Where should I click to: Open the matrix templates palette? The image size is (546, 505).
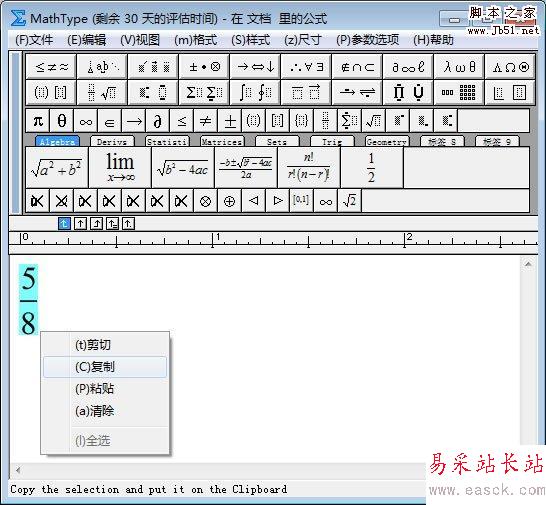tap(459, 92)
